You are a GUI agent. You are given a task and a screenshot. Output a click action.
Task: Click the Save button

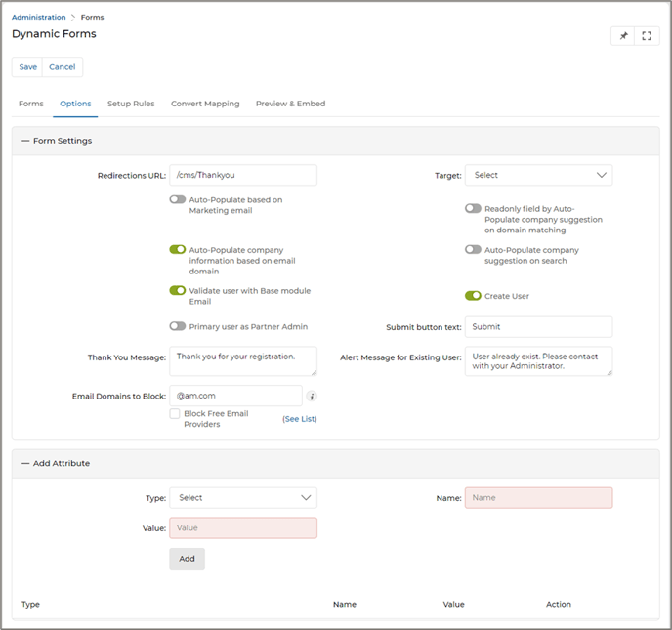(x=28, y=67)
